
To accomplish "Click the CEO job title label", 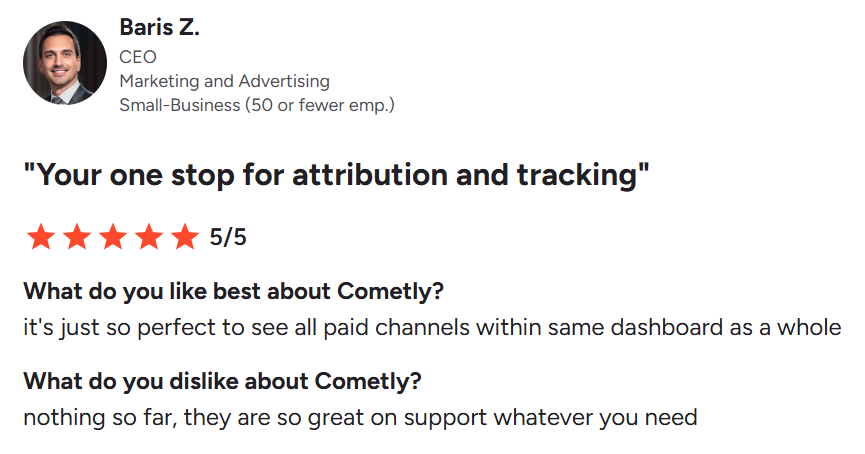I will tap(138, 57).
